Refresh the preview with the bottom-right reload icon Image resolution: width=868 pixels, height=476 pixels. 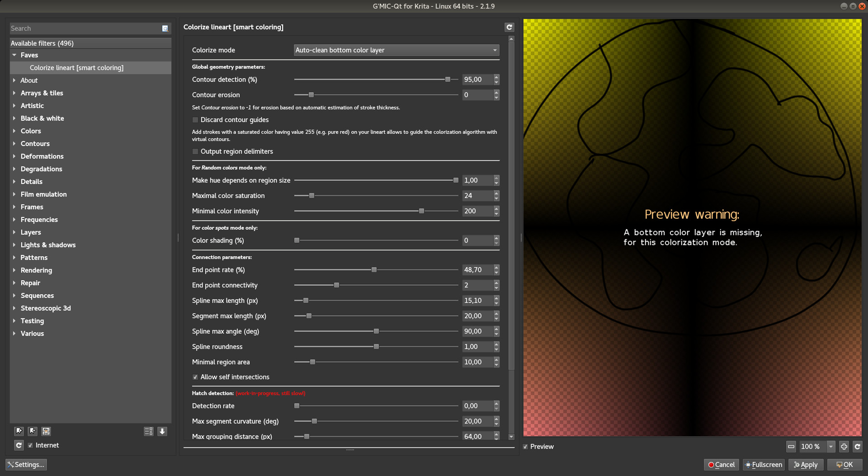(x=858, y=447)
